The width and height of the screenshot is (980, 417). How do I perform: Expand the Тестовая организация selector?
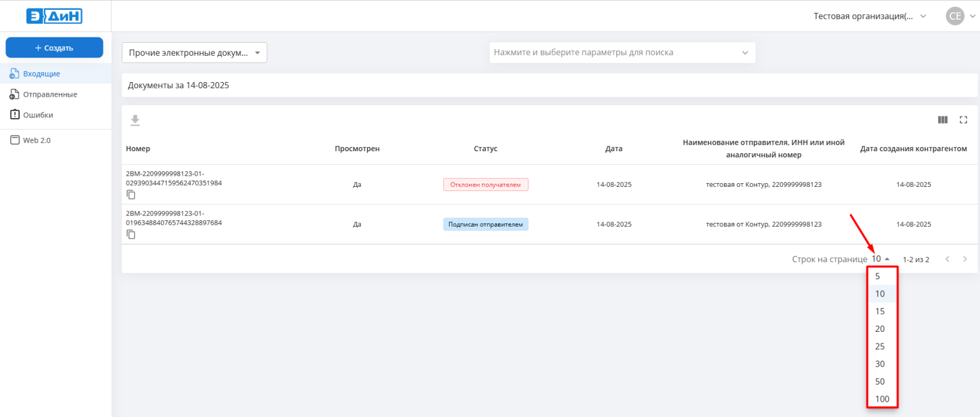coord(869,16)
